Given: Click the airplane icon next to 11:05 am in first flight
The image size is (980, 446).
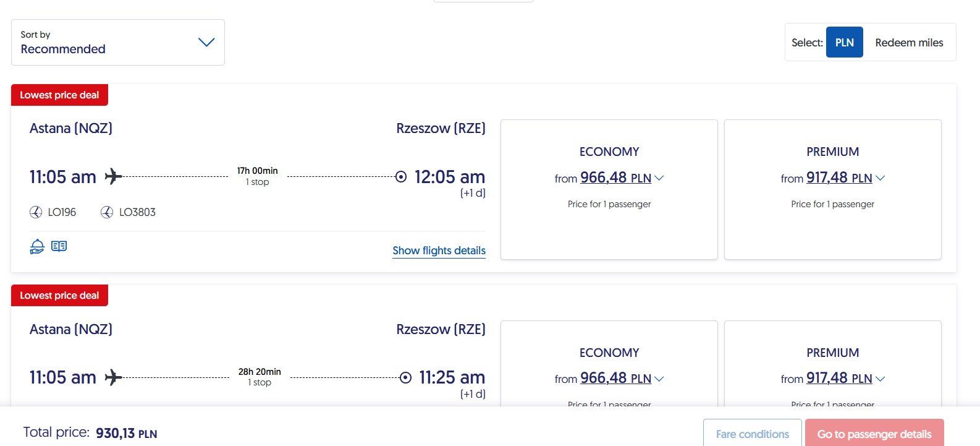Looking at the screenshot, I should click(x=113, y=176).
